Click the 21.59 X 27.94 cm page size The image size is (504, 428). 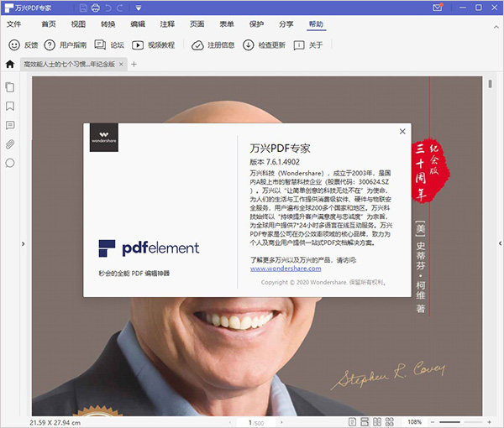point(55,422)
